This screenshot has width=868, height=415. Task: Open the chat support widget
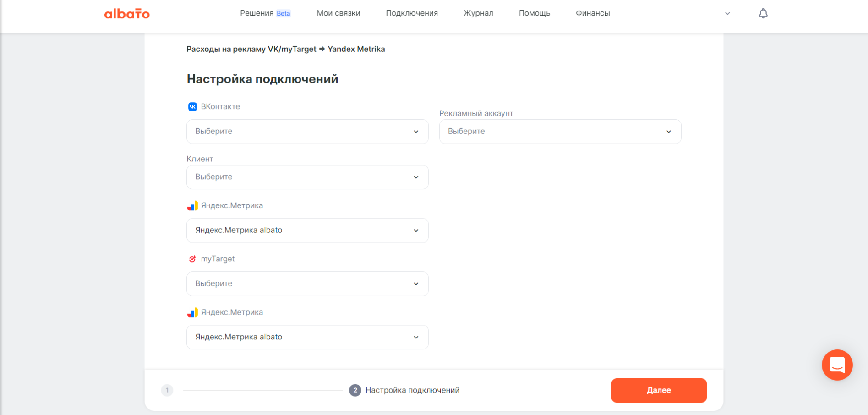point(837,365)
